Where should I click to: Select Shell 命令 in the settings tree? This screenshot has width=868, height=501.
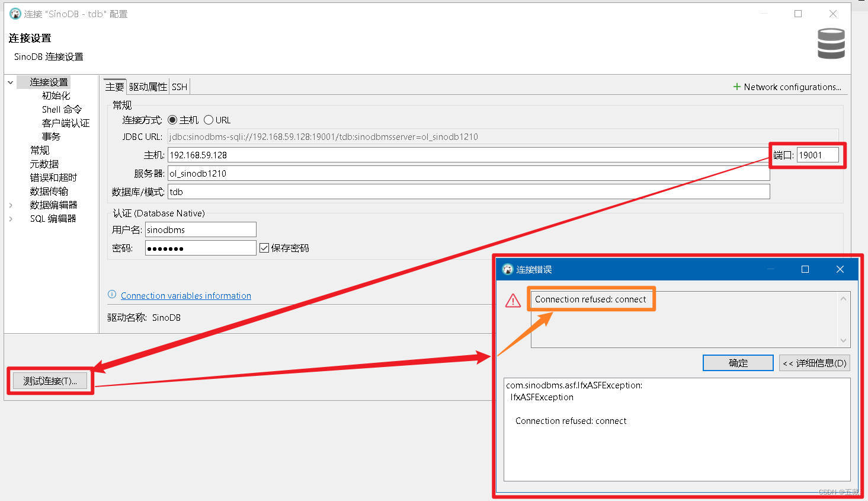tap(62, 109)
